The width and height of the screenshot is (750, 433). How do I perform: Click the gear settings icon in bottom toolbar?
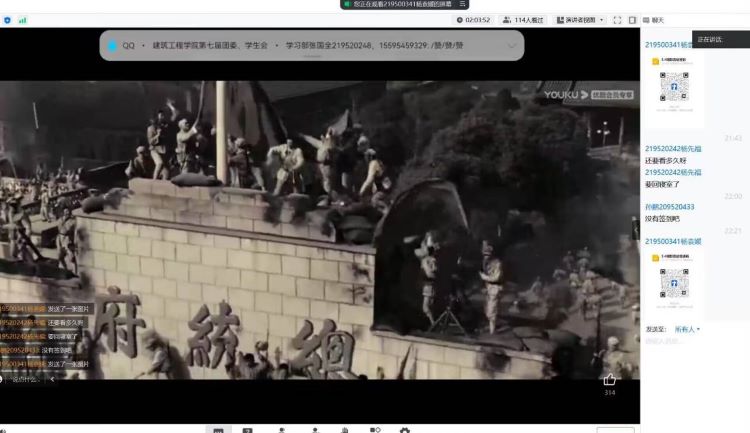tap(405, 430)
